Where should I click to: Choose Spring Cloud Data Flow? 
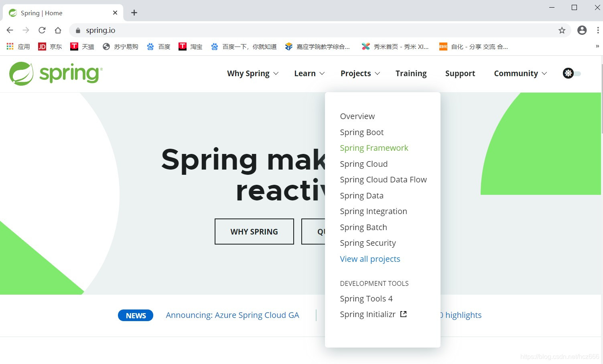(383, 180)
